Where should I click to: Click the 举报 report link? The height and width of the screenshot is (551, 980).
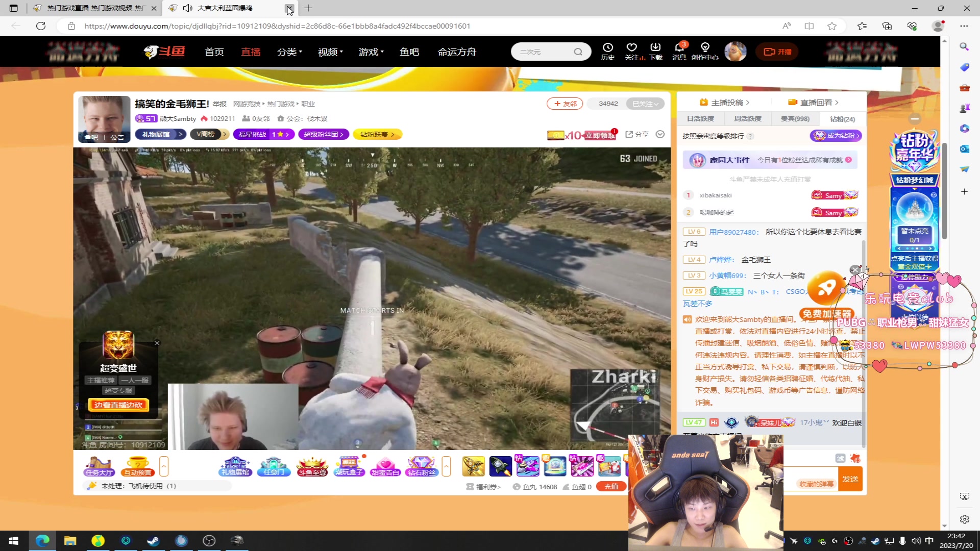219,104
